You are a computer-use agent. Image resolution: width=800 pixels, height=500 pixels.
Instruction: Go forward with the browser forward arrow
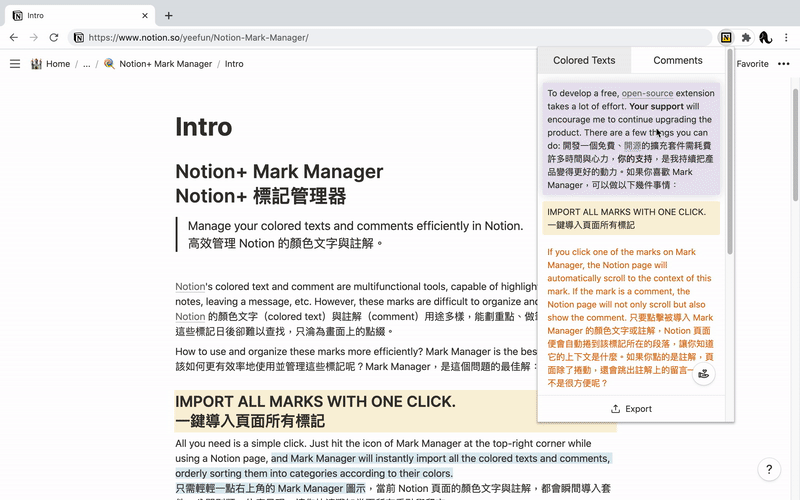click(34, 37)
